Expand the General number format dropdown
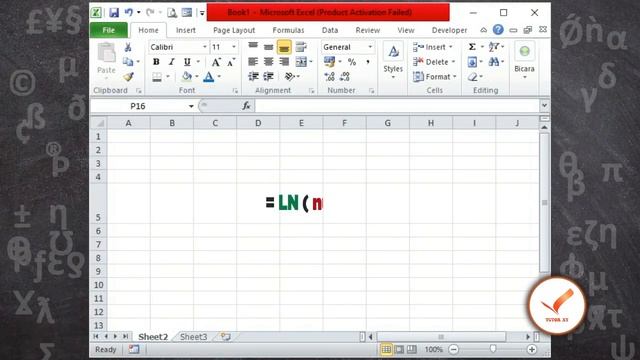 click(370, 47)
